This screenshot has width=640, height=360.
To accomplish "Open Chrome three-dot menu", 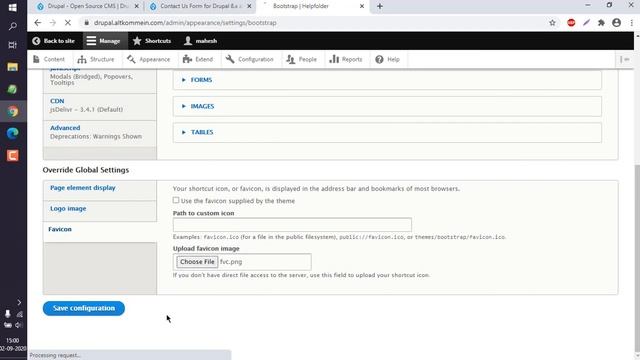I will [631, 23].
